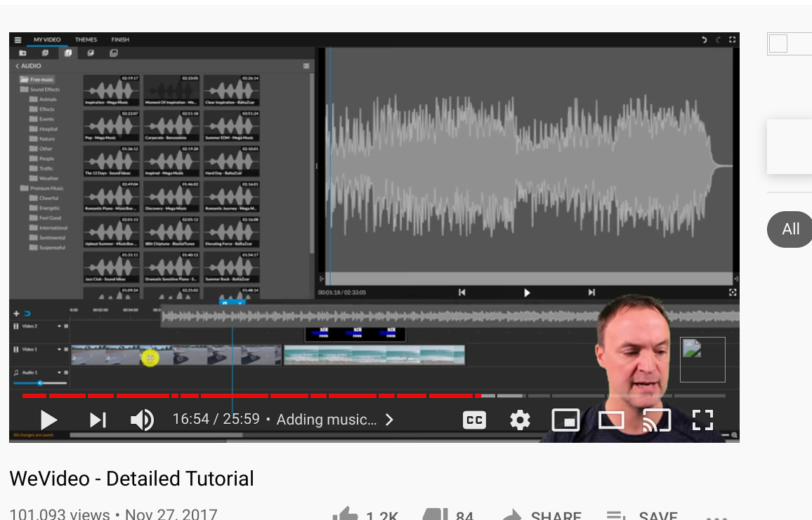Open the Traffic sound effects folder
This screenshot has height=520, width=812.
[41, 168]
